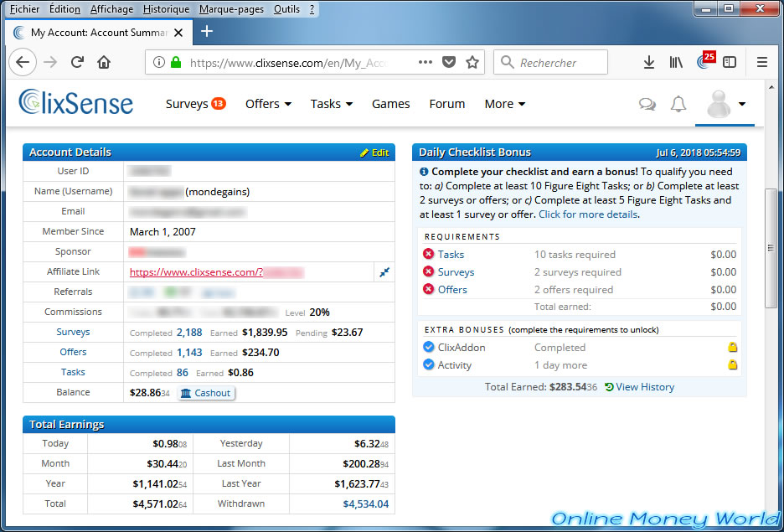Click the affiliate link tools icon
This screenshot has width=784, height=532.
coord(384,271)
